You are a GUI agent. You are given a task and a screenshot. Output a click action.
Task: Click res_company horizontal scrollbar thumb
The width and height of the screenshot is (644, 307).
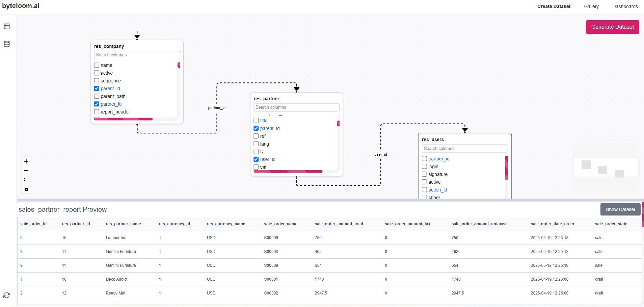pos(123,119)
